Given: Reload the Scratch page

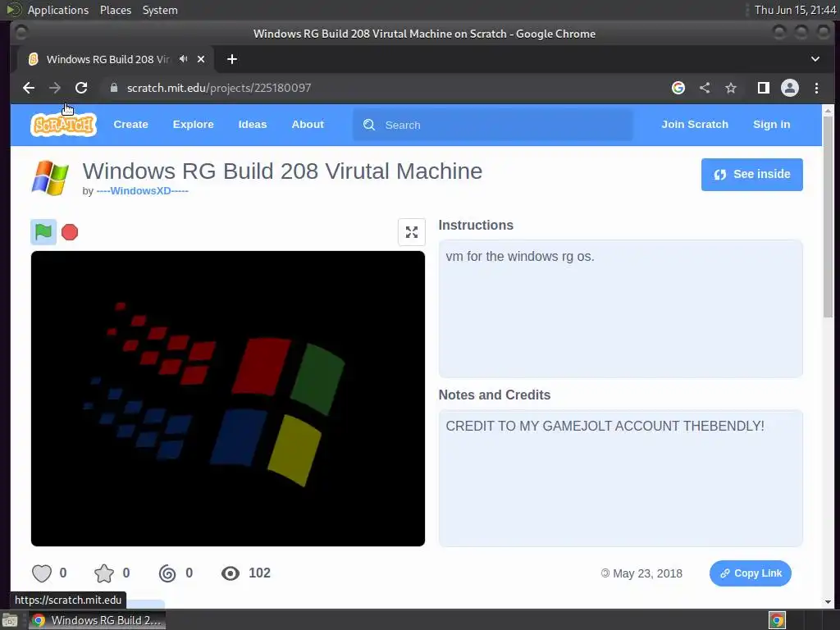Looking at the screenshot, I should (x=81, y=88).
